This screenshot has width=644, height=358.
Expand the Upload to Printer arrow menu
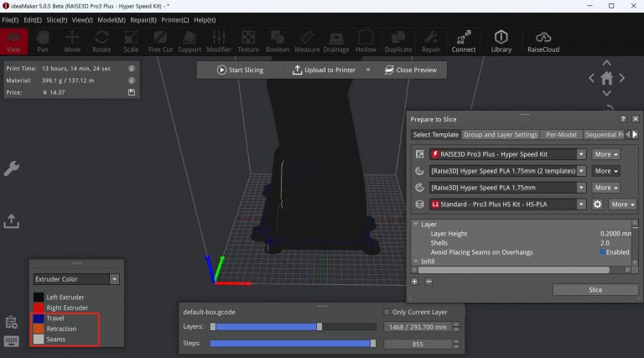[x=368, y=70]
